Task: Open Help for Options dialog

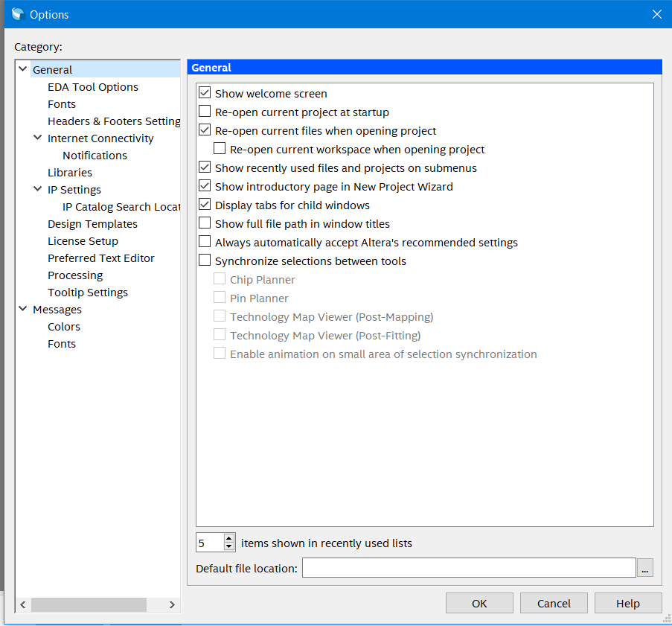Action: [x=628, y=603]
